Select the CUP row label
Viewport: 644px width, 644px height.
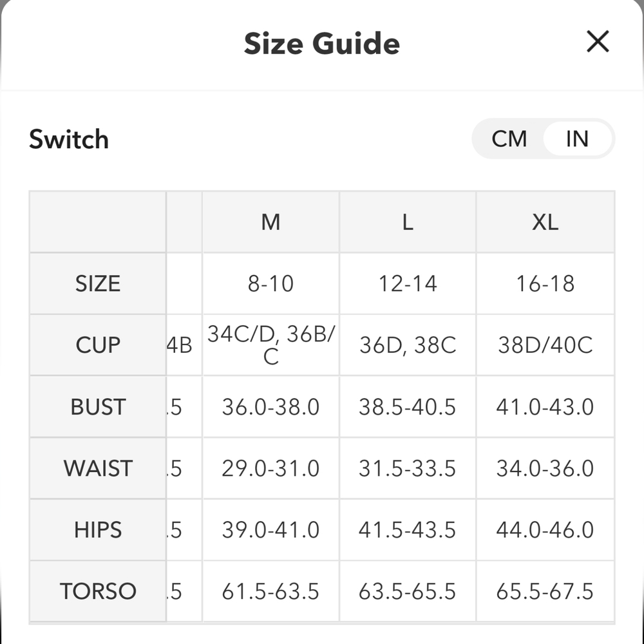click(x=98, y=345)
